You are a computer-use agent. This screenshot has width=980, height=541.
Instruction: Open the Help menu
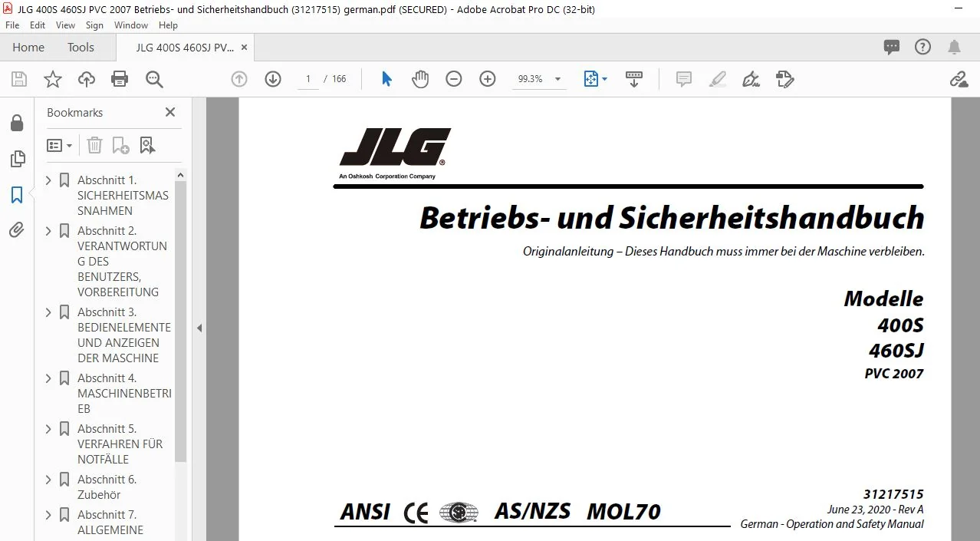click(x=168, y=25)
